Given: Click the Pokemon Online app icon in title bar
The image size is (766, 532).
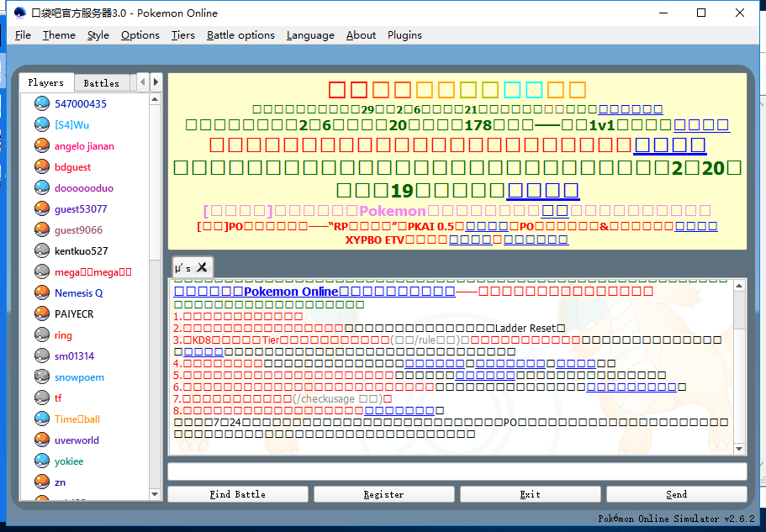Looking at the screenshot, I should click(20, 13).
